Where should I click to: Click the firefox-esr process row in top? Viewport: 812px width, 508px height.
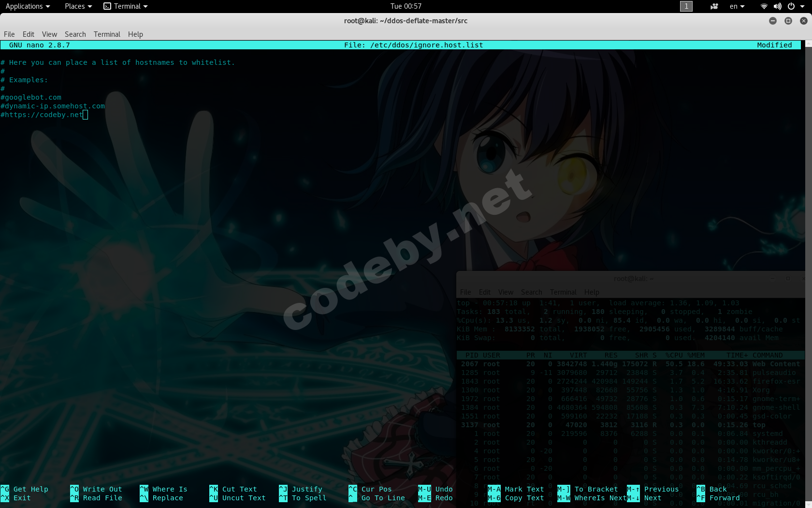point(630,381)
